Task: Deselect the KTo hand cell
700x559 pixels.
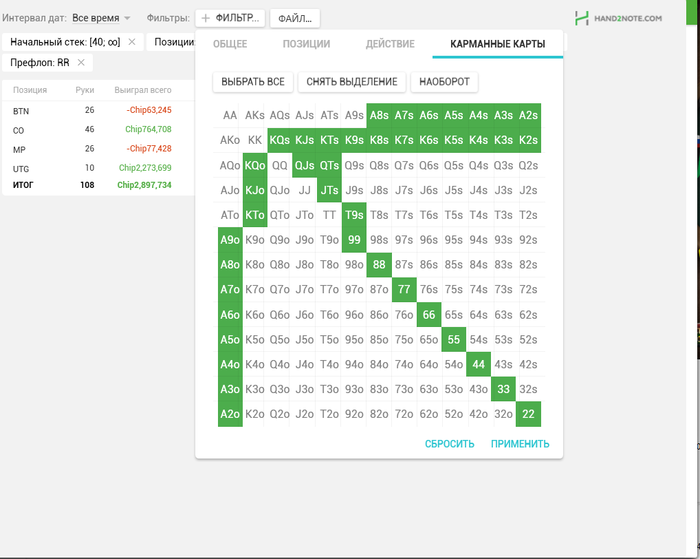Action: (x=255, y=215)
